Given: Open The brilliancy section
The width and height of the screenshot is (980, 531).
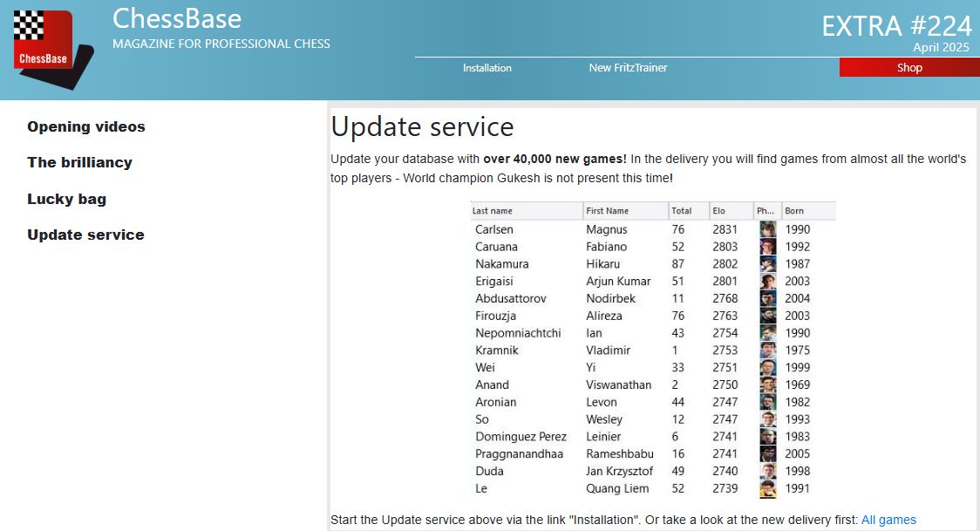Looking at the screenshot, I should point(79,162).
